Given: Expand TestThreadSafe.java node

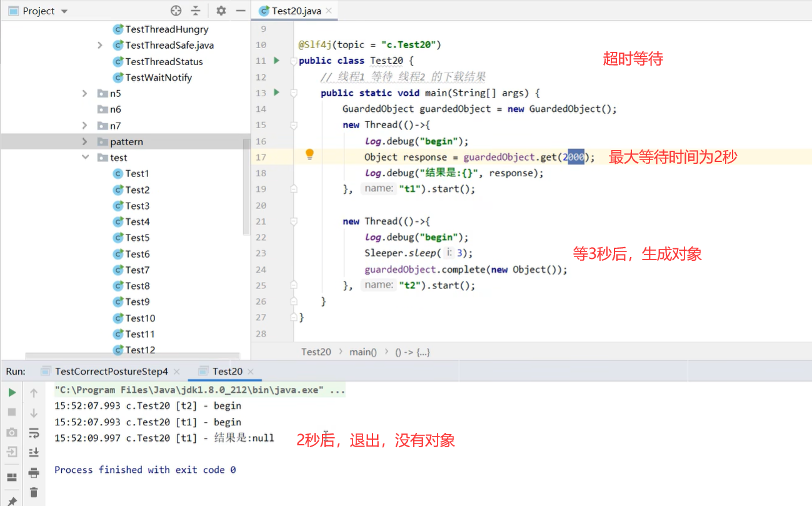Looking at the screenshot, I should pos(100,45).
